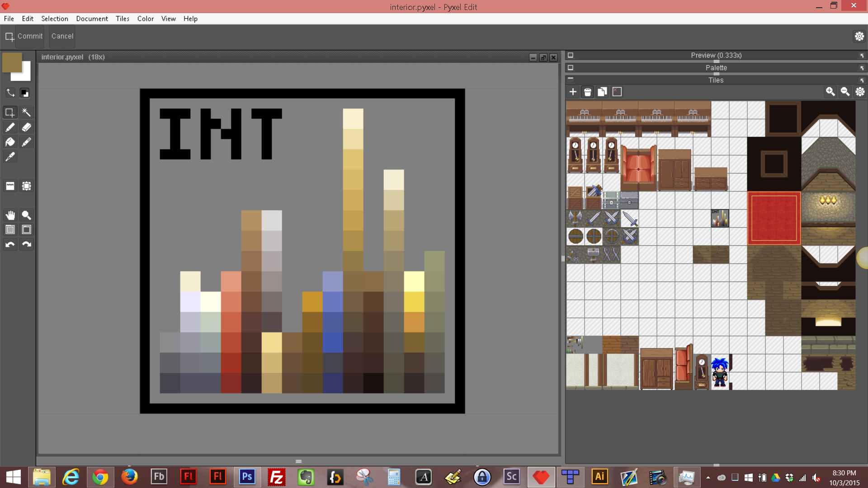Collapse the Tiles panel
Viewport: 868px width, 488px height.
pyautogui.click(x=571, y=79)
